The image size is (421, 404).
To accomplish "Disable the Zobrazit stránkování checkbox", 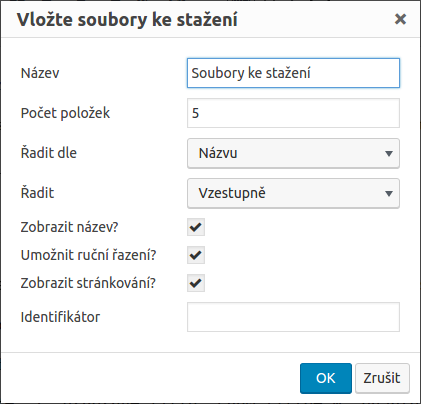I will click(x=196, y=283).
